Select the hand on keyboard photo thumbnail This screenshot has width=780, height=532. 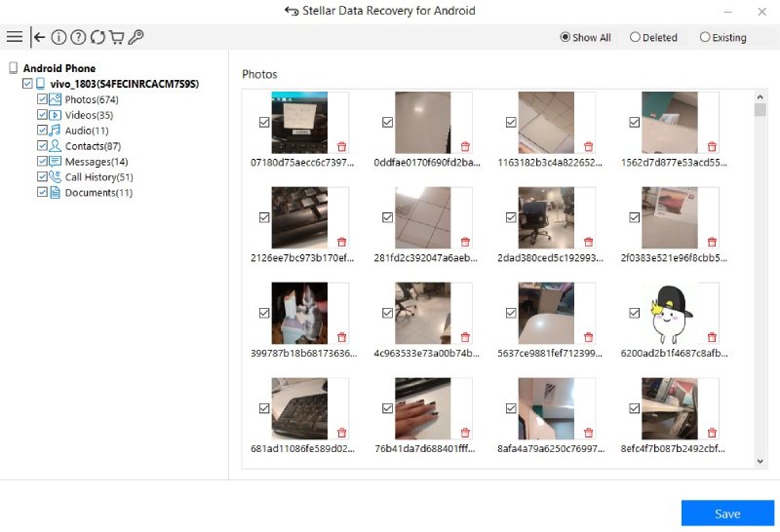[x=422, y=408]
